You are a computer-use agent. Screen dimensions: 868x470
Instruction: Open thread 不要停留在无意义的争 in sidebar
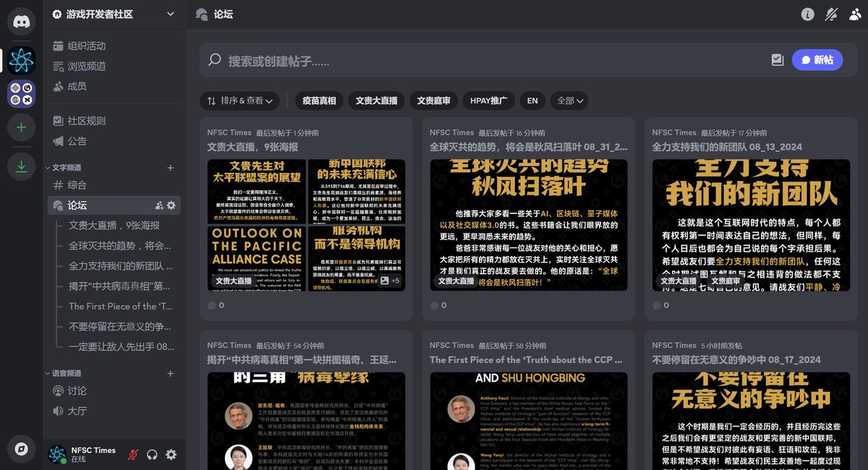[119, 327]
